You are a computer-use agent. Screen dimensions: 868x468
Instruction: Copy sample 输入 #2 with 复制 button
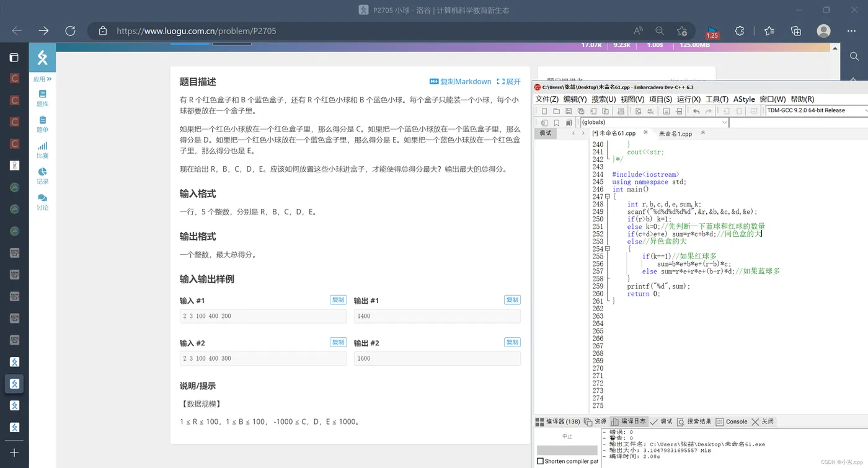pyautogui.click(x=338, y=342)
